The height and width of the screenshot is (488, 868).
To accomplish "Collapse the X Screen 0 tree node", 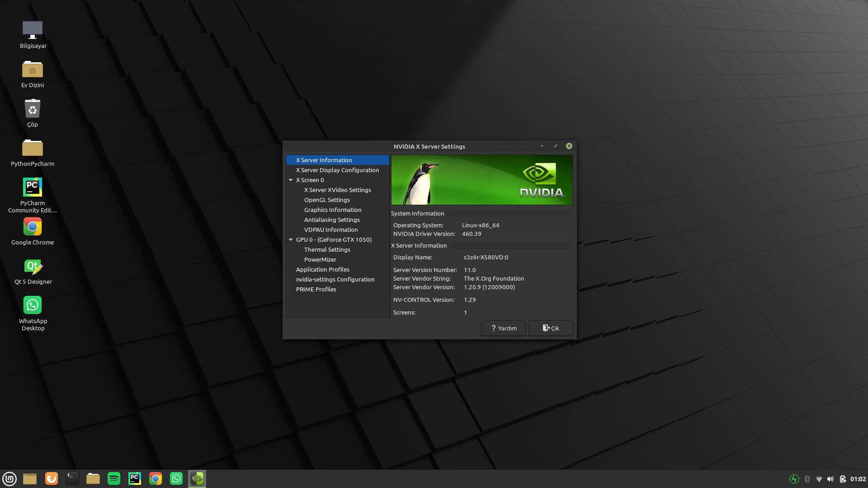I will (291, 180).
